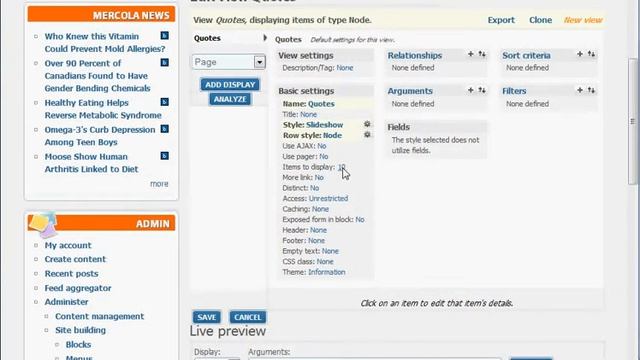Change the Slideshow style
This screenshot has height=360, width=640.
click(324, 125)
